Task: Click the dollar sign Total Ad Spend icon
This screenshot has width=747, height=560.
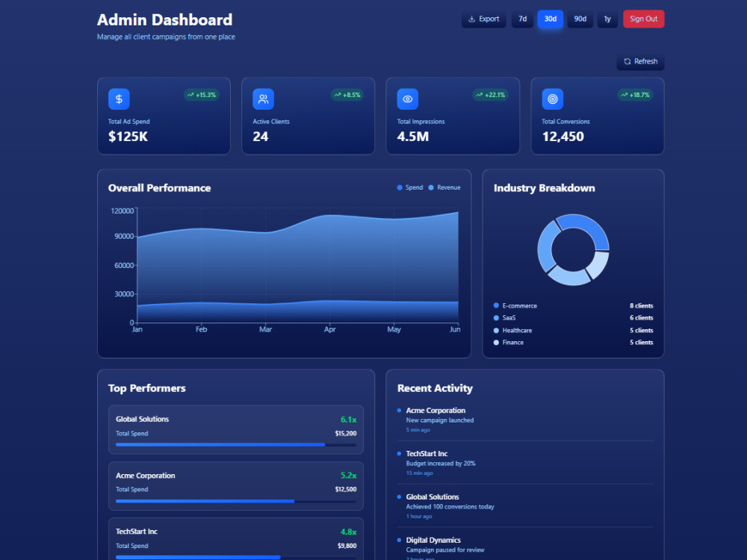Action: (119, 99)
